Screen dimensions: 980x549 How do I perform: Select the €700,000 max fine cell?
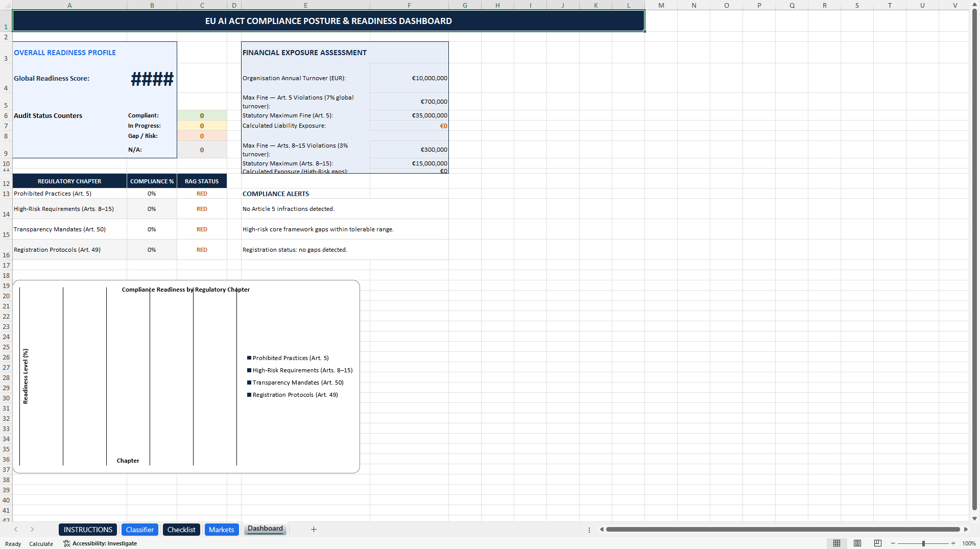click(409, 102)
